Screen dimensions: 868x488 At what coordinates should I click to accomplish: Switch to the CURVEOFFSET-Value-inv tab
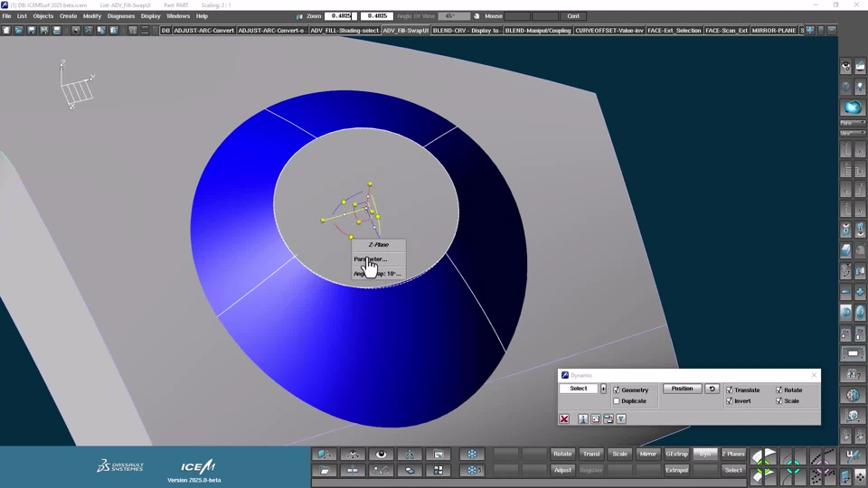[x=609, y=31]
